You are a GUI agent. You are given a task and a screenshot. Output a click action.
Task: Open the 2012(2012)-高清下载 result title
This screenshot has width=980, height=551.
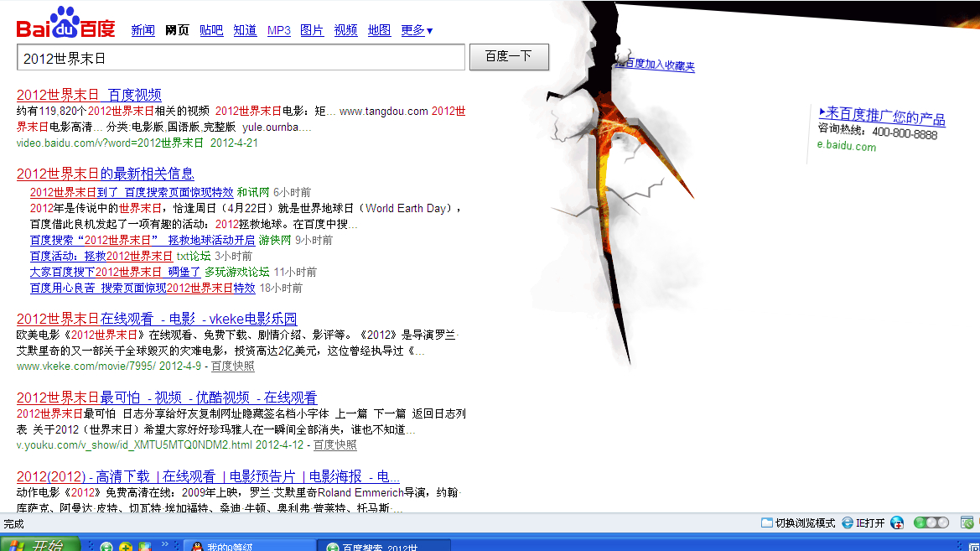click(x=208, y=476)
